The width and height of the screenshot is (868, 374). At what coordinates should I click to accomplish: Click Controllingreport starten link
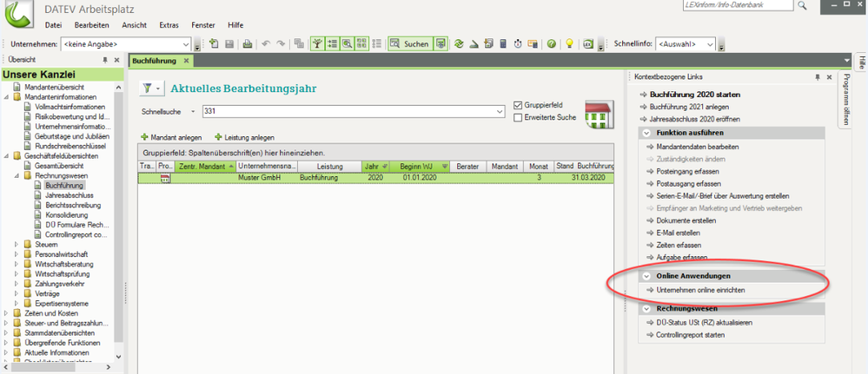[x=690, y=335]
